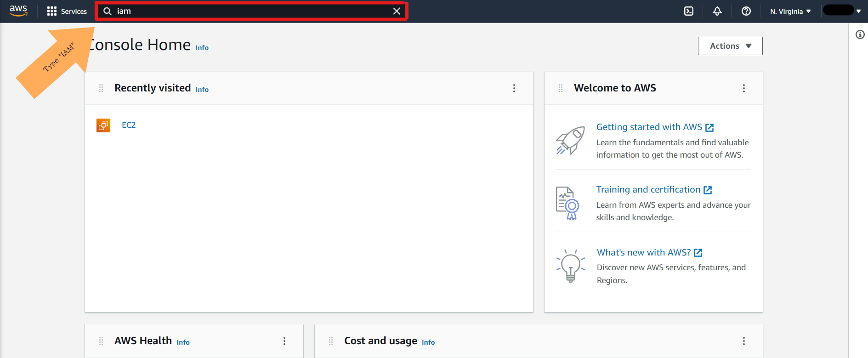Image resolution: width=868 pixels, height=358 pixels.
Task: Click the Recently visited heading
Action: coord(153,88)
